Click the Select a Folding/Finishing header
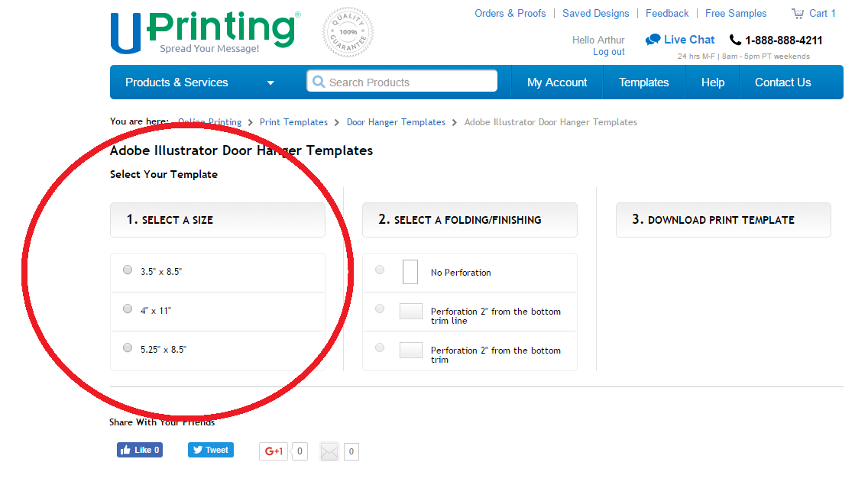The width and height of the screenshot is (868, 501). pos(469,220)
